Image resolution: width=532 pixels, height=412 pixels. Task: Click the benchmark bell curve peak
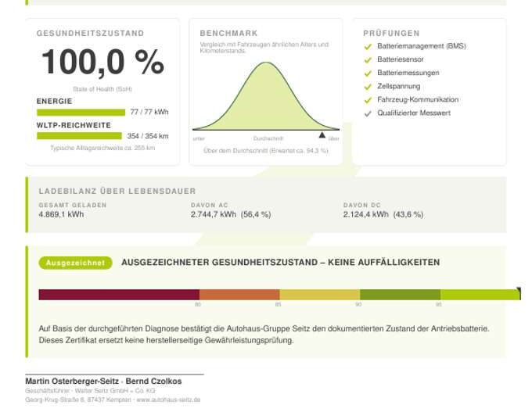[x=266, y=63]
